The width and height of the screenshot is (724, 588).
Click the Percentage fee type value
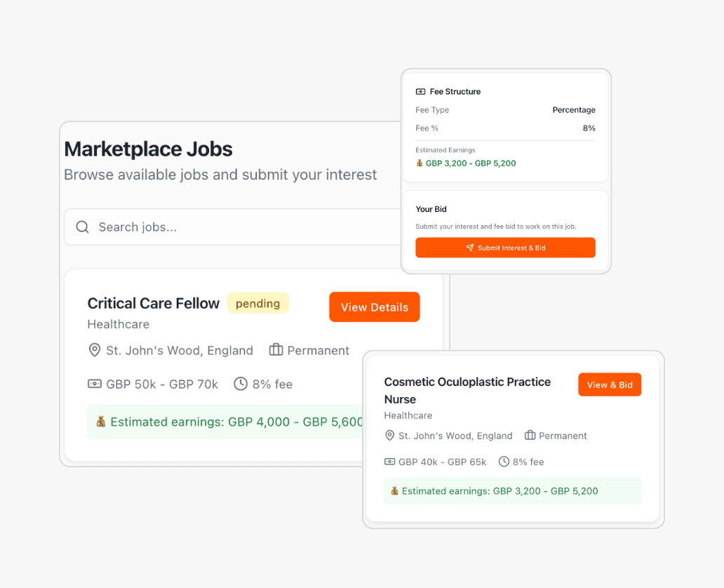pyautogui.click(x=573, y=110)
